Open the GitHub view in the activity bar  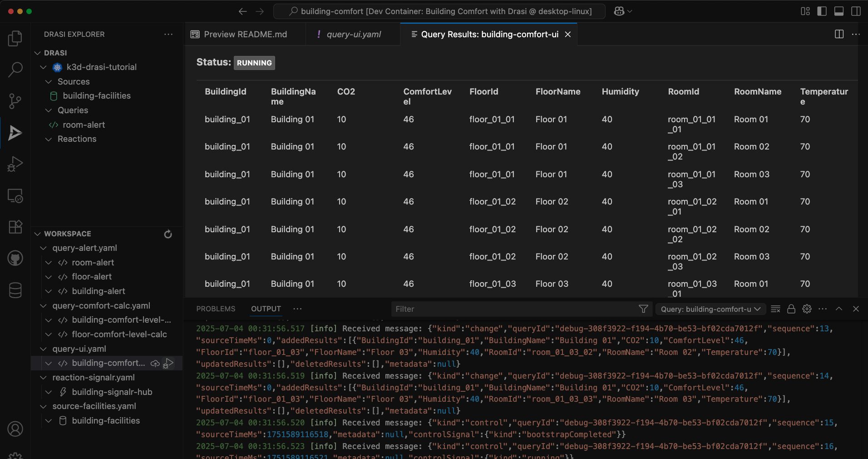pyautogui.click(x=15, y=258)
